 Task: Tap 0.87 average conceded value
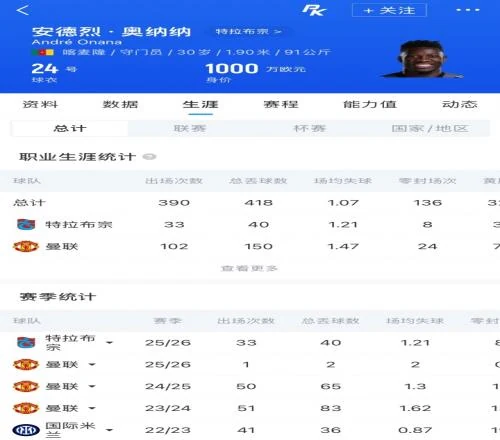tap(415, 430)
